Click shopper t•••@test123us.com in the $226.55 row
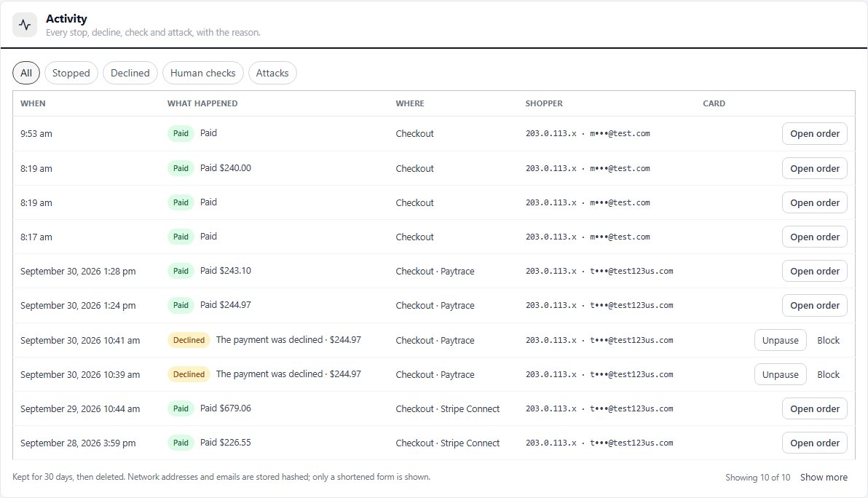Image resolution: width=868 pixels, height=498 pixels. (x=631, y=443)
